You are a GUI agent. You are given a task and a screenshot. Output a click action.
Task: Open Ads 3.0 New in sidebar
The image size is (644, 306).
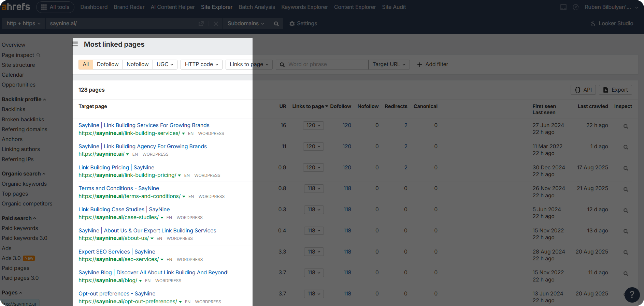pos(18,258)
